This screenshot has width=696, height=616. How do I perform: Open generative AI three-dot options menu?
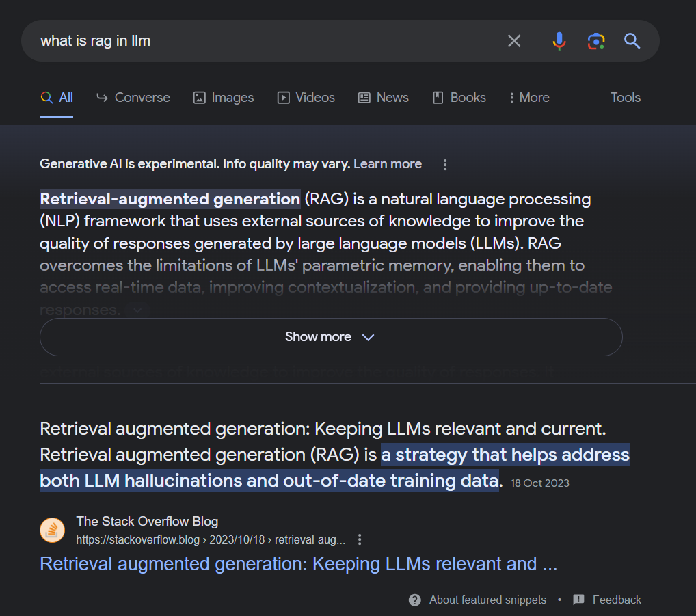coord(445,165)
